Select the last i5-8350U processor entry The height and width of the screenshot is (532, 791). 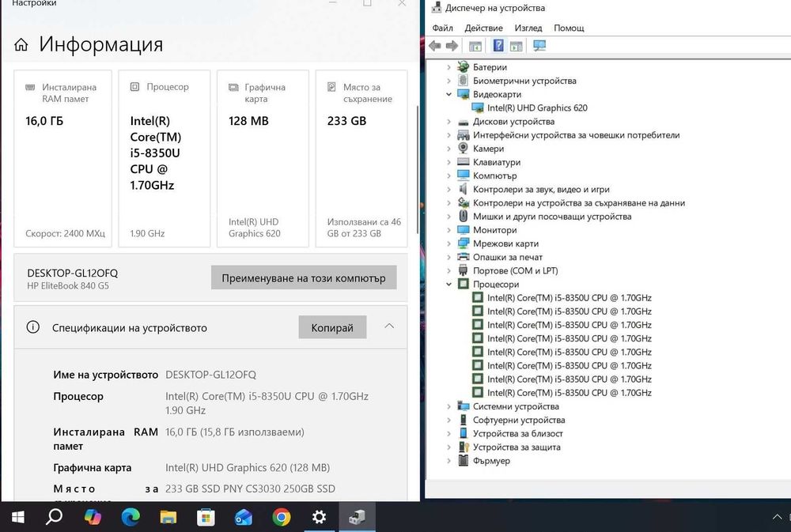coord(569,393)
